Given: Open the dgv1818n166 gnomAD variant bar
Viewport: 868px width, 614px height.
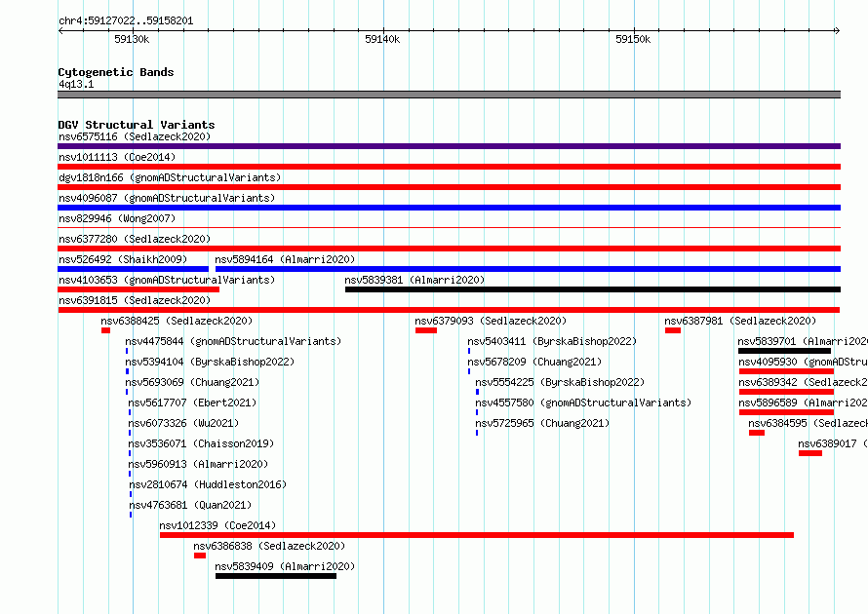Looking at the screenshot, I should pyautogui.click(x=449, y=187).
